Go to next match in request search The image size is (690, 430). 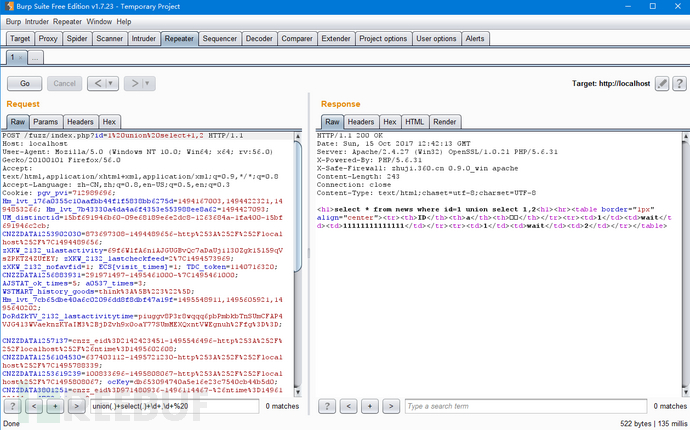pyautogui.click(x=76, y=406)
